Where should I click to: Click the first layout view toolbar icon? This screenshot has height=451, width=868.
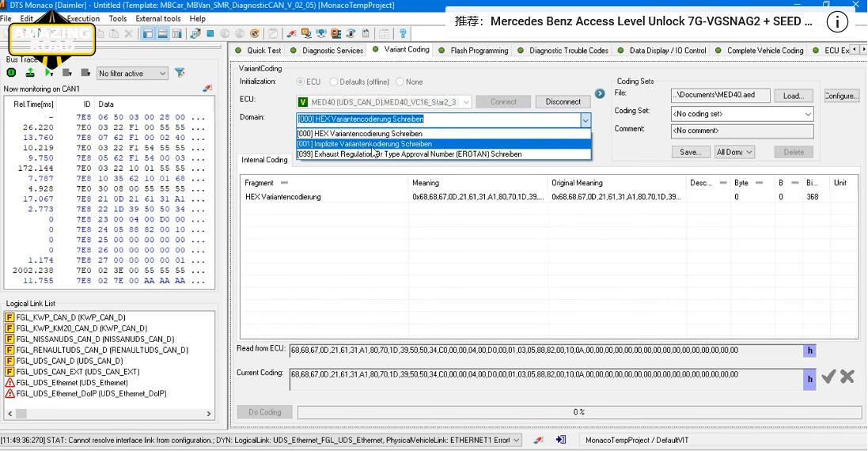148,34
